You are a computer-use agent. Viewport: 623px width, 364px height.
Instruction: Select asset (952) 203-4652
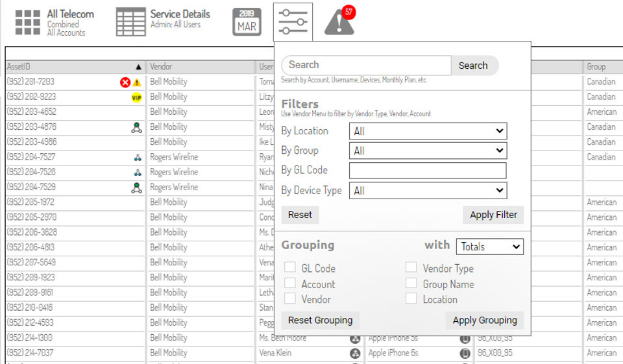pos(31,112)
